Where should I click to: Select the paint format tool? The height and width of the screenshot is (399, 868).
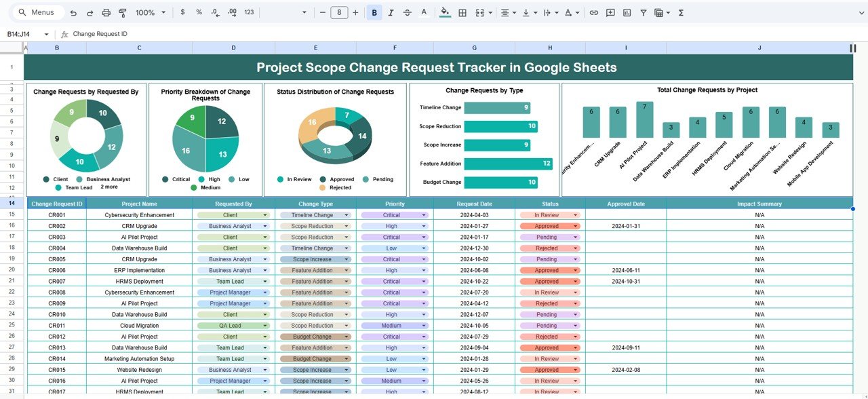point(123,12)
